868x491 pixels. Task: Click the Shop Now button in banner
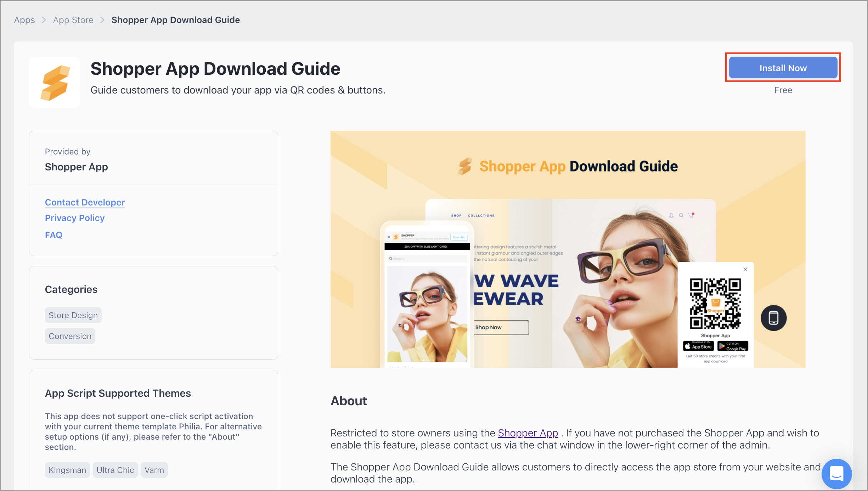coord(501,327)
